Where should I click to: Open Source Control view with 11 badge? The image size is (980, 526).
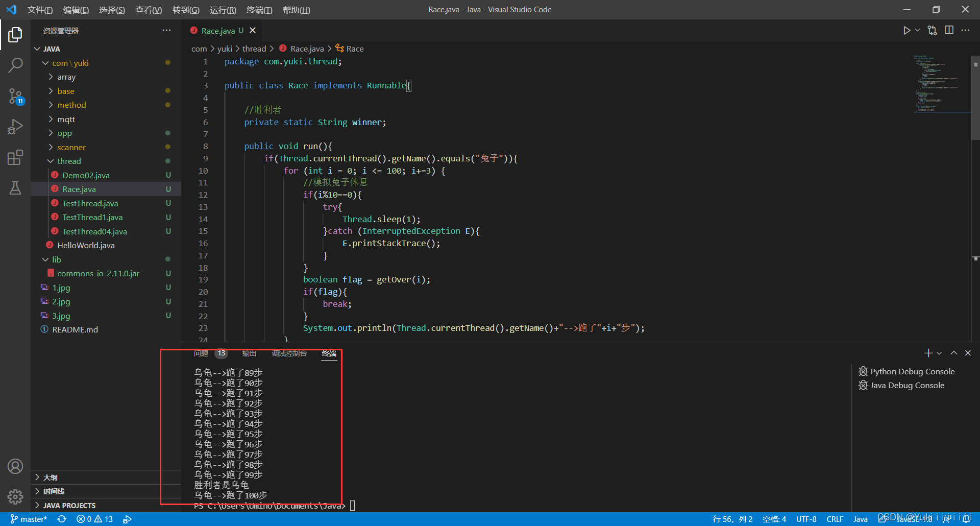click(x=15, y=95)
